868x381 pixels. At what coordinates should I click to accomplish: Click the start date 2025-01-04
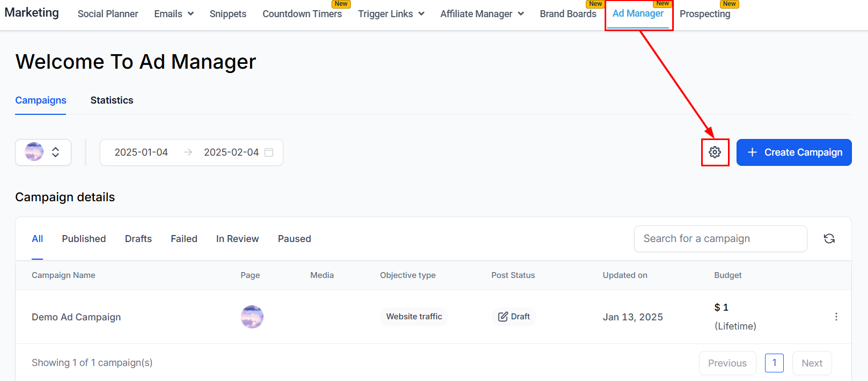point(141,152)
